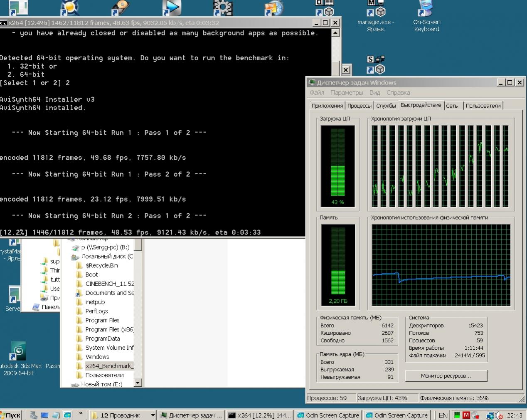Open the manager.exe shortcut on the desktop

(x=376, y=9)
